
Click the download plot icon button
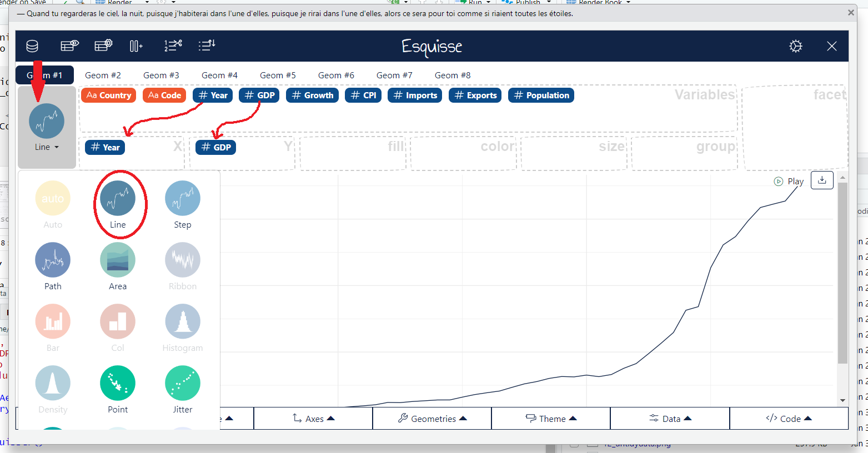click(x=822, y=180)
